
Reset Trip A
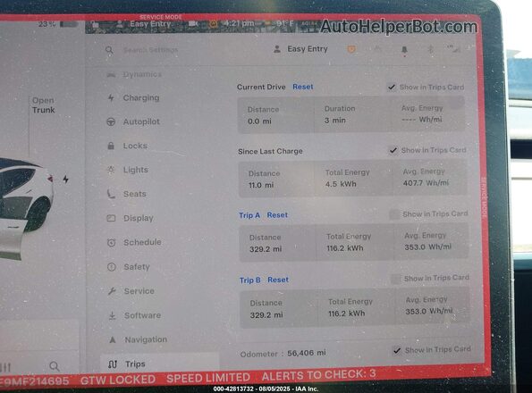click(x=277, y=214)
